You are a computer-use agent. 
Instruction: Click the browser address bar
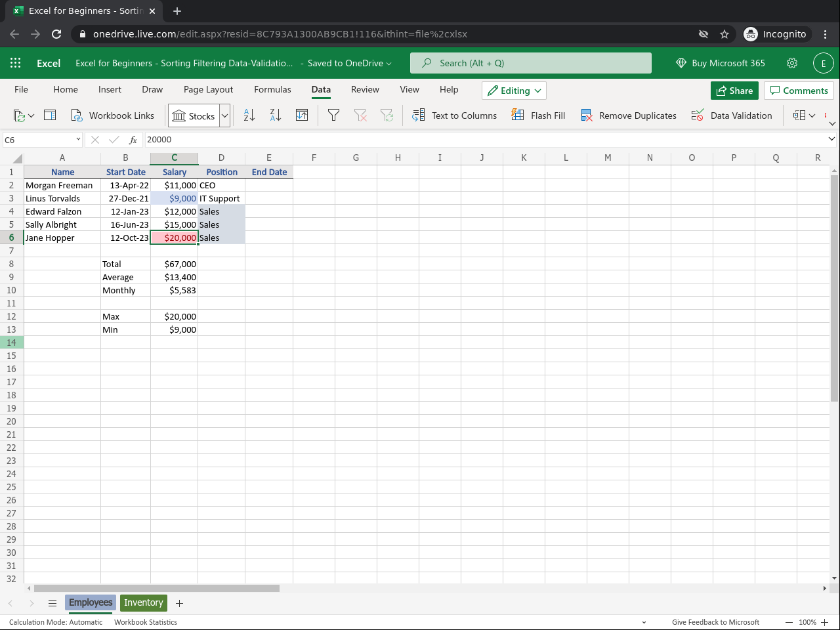387,34
